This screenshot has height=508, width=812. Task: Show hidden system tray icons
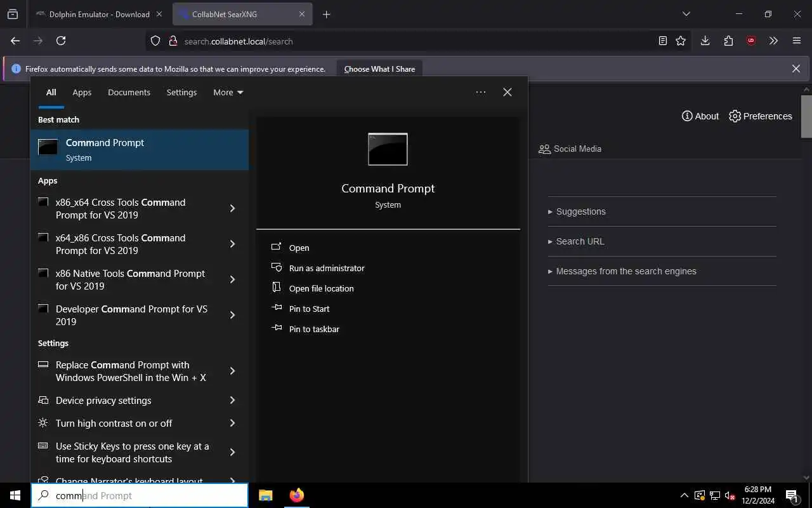tap(684, 495)
